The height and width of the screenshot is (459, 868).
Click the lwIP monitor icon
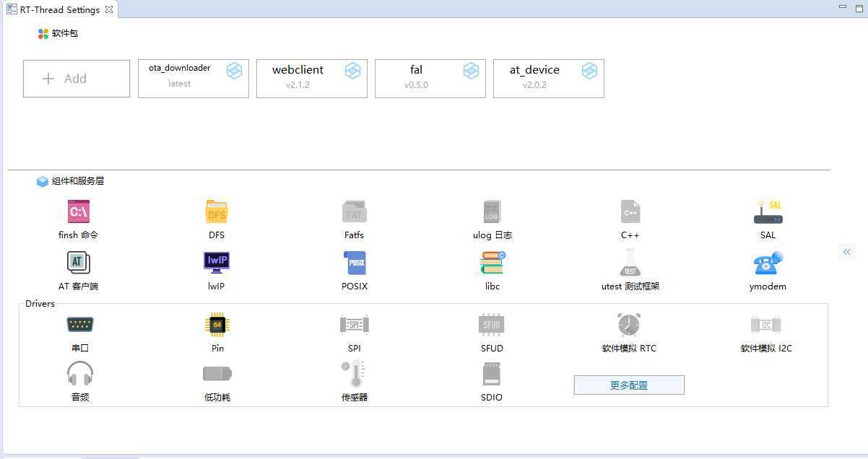click(217, 263)
